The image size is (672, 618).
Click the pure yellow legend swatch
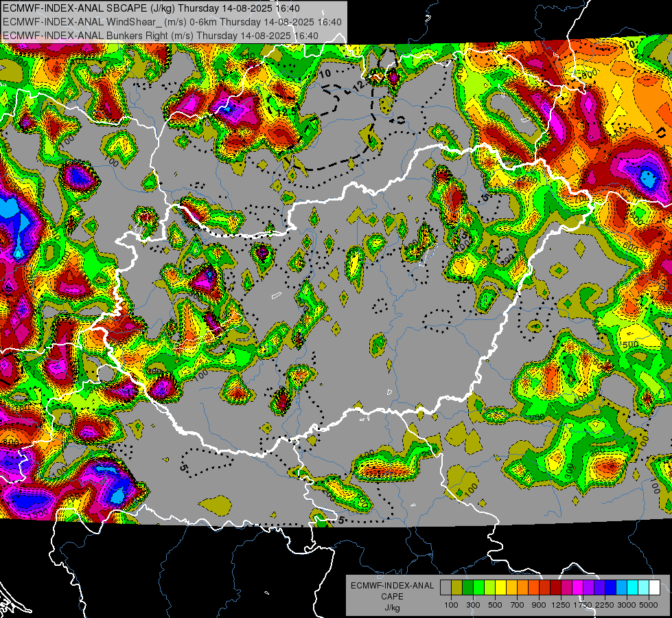pos(500,588)
